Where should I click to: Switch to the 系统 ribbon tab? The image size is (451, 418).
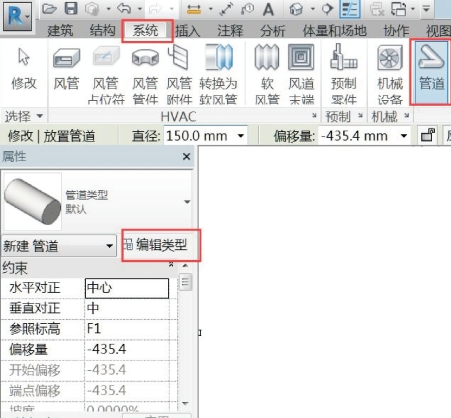click(x=146, y=31)
